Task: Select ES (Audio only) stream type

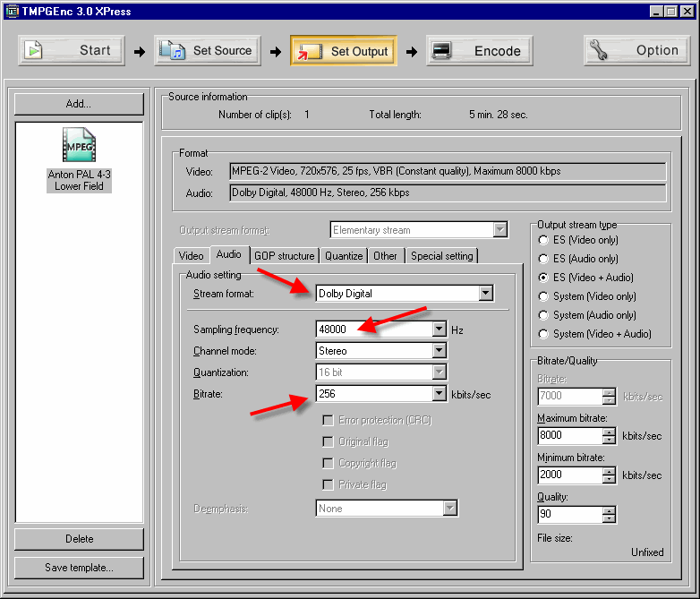Action: click(x=542, y=259)
